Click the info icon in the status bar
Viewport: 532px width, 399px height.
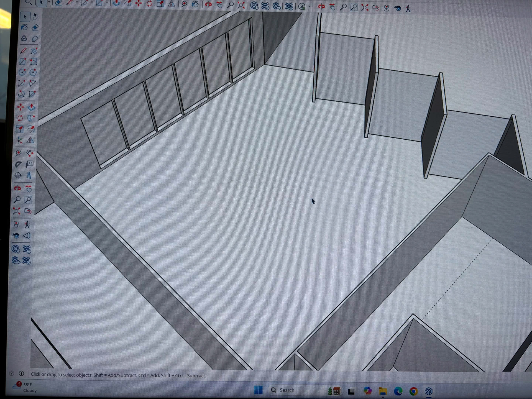(x=21, y=373)
